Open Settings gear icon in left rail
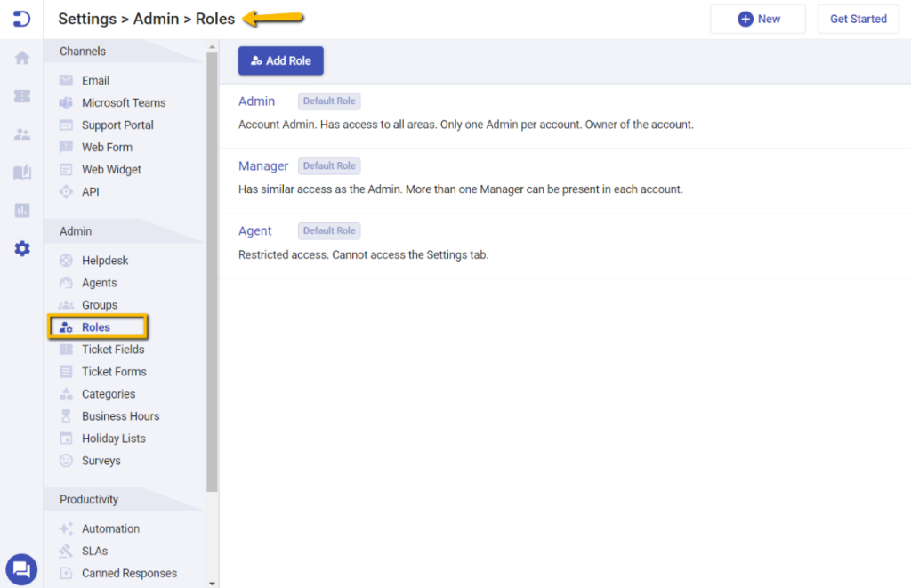Viewport: 911px width, 588px height. pyautogui.click(x=22, y=249)
